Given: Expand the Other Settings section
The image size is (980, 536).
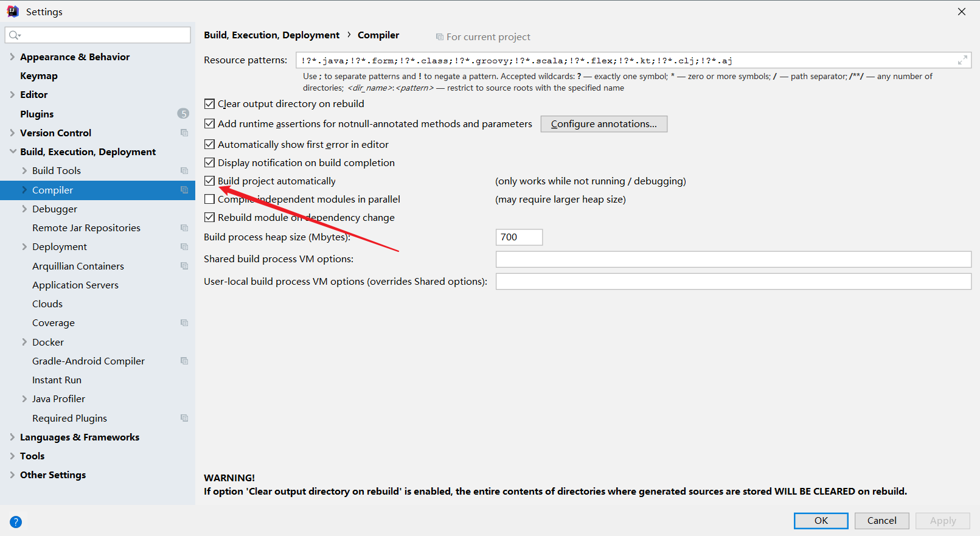Looking at the screenshot, I should click(12, 475).
